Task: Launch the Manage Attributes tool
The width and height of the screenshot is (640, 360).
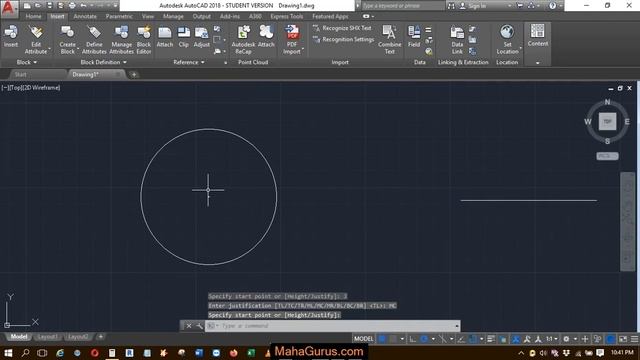Action: [121, 40]
